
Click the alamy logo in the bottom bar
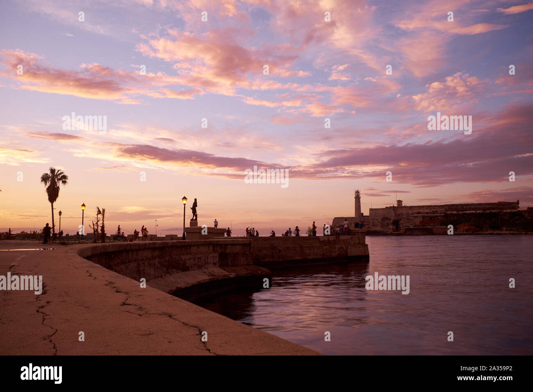point(41,374)
